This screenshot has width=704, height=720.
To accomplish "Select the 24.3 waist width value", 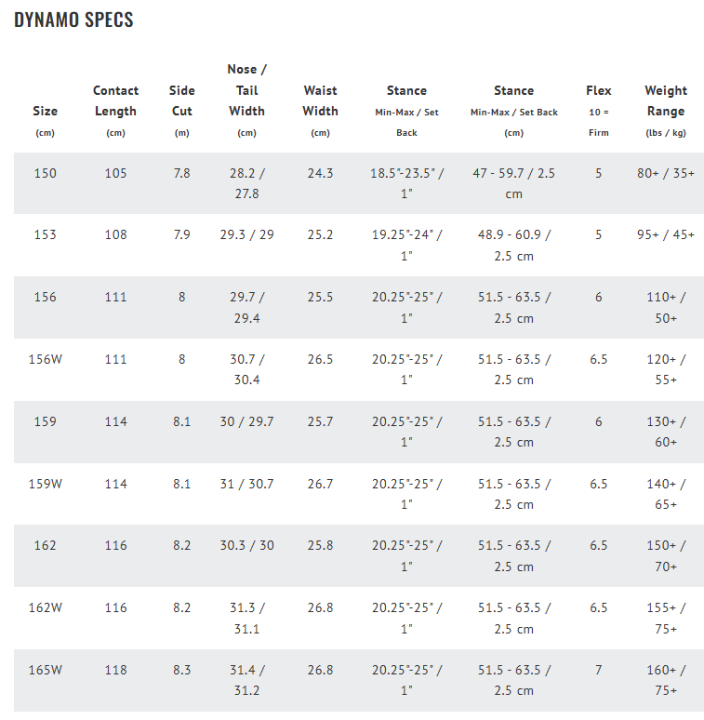I will 320,173.
